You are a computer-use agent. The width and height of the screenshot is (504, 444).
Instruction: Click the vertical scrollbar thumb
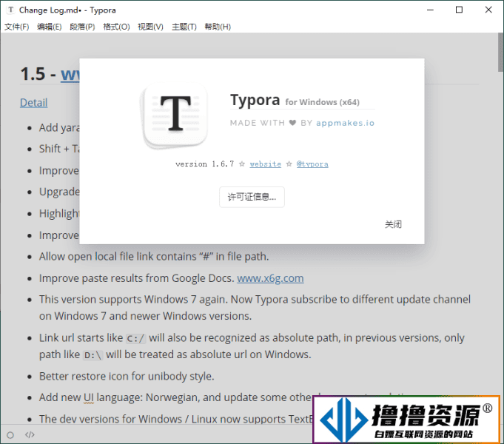[x=501, y=53]
